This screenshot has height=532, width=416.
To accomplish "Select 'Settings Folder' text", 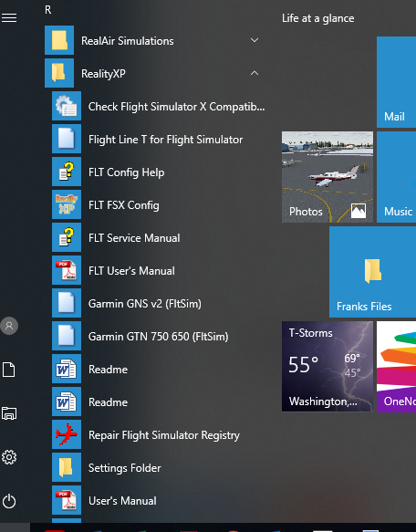I will pos(125,468).
